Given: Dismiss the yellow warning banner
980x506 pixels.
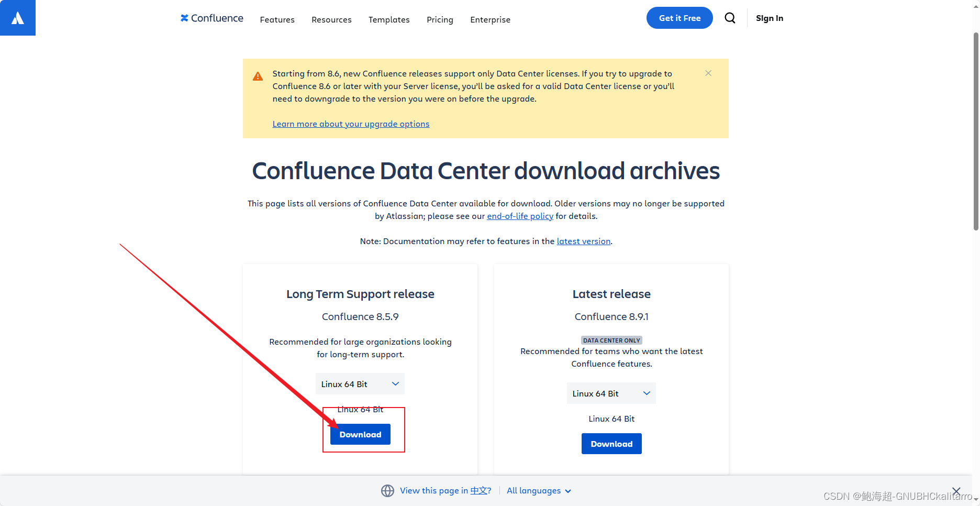Looking at the screenshot, I should (708, 73).
